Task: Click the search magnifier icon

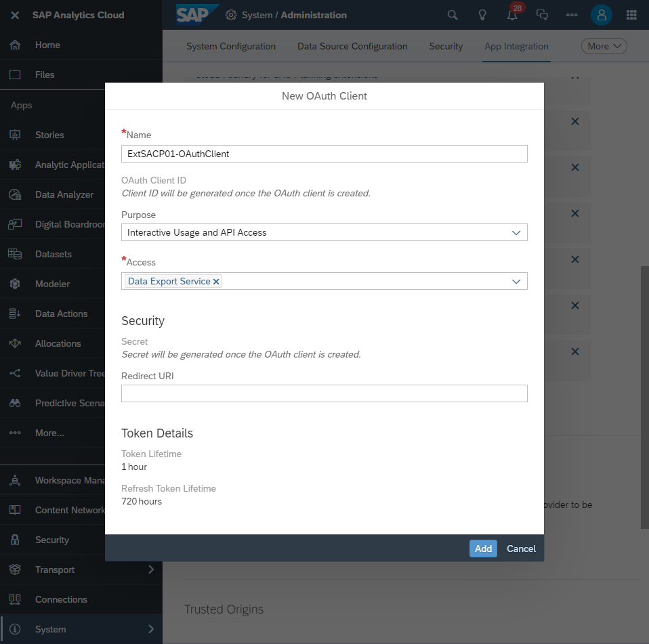Action: coord(453,16)
